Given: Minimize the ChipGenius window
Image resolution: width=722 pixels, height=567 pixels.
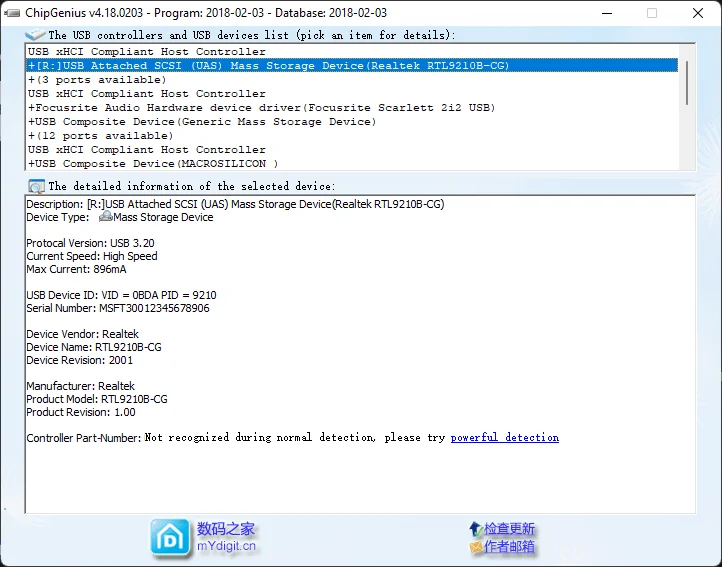Looking at the screenshot, I should [x=607, y=13].
